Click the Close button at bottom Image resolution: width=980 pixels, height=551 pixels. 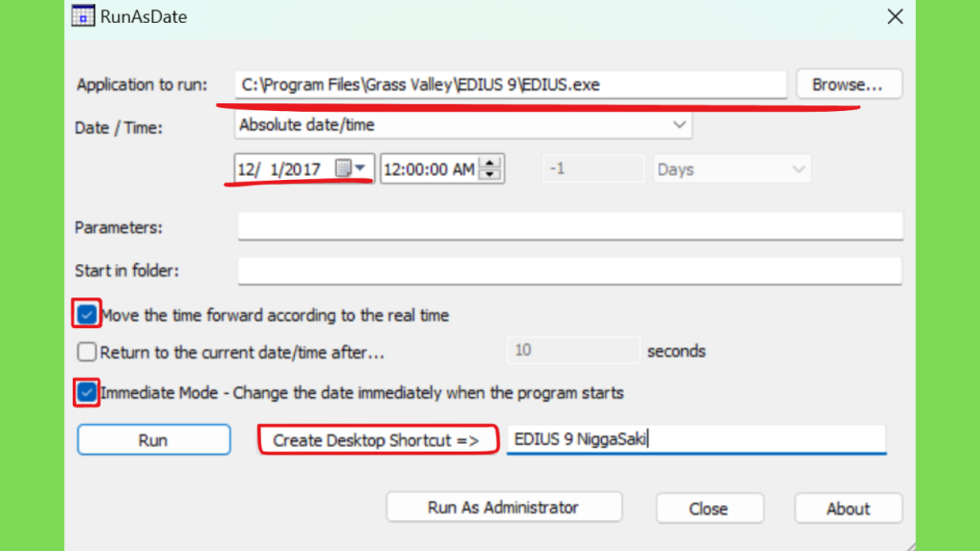pyautogui.click(x=709, y=509)
